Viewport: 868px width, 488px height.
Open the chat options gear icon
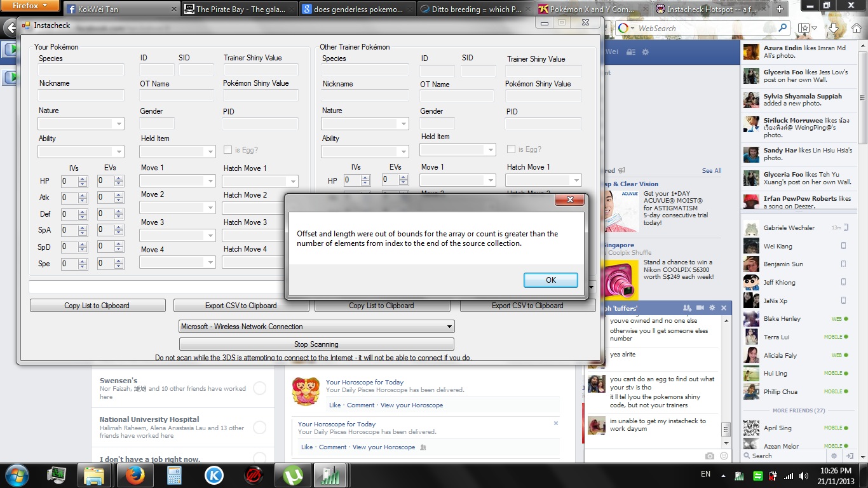pyautogui.click(x=712, y=308)
